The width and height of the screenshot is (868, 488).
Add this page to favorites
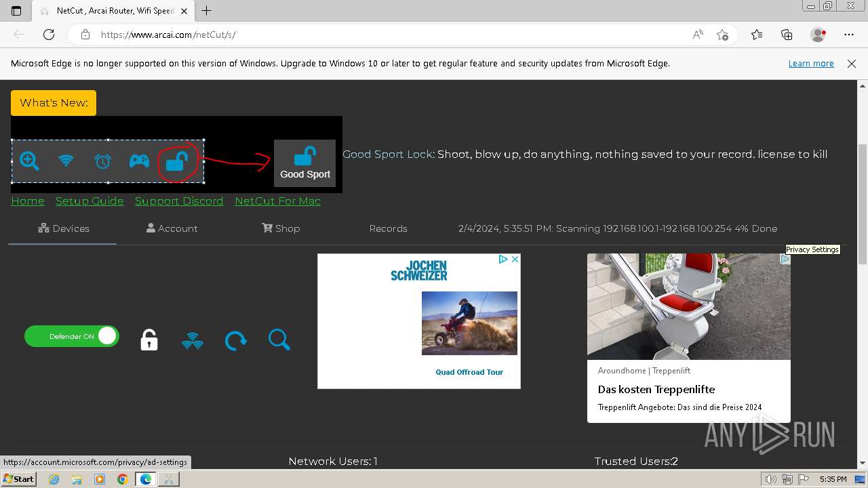723,35
